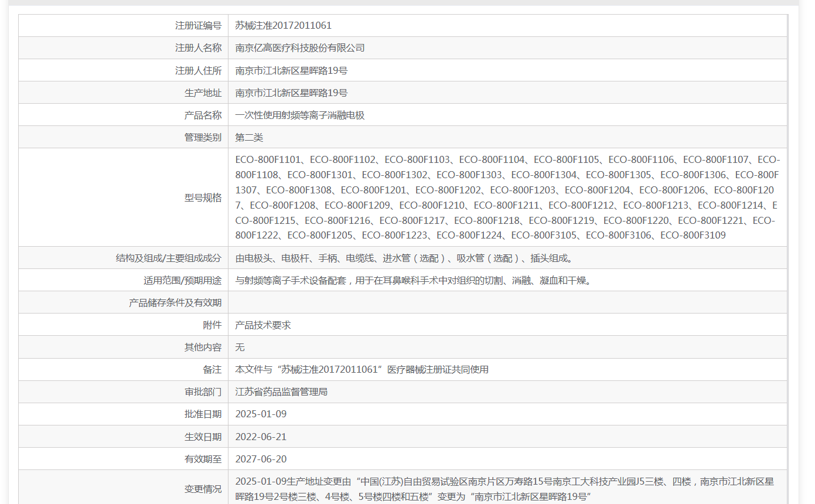Click the '产品名称' row label

203,115
